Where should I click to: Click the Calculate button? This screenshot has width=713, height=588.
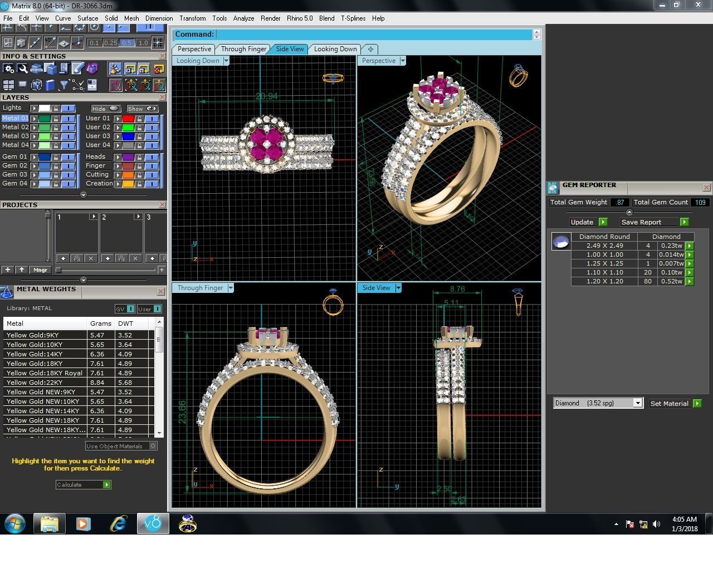(x=84, y=484)
